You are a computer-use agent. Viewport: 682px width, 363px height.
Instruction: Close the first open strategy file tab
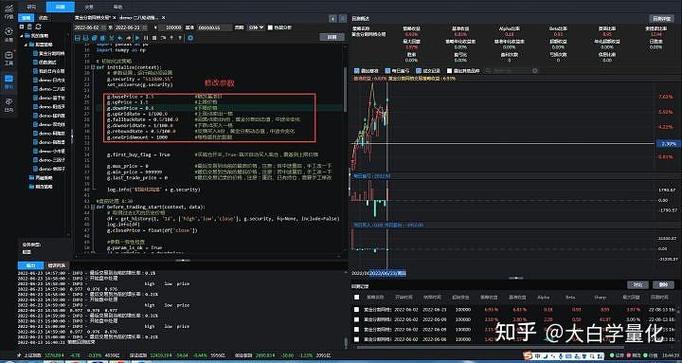tap(114, 18)
